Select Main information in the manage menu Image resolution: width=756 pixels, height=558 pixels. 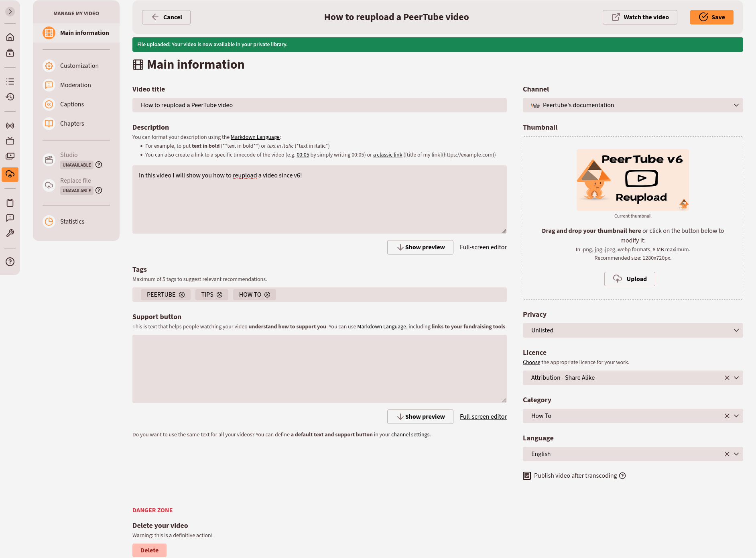[x=76, y=33]
